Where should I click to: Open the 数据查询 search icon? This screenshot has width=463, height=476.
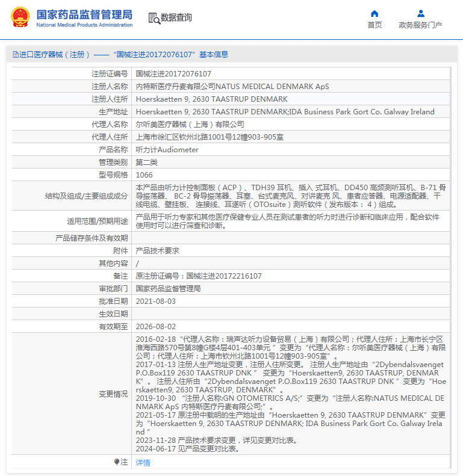point(154,18)
